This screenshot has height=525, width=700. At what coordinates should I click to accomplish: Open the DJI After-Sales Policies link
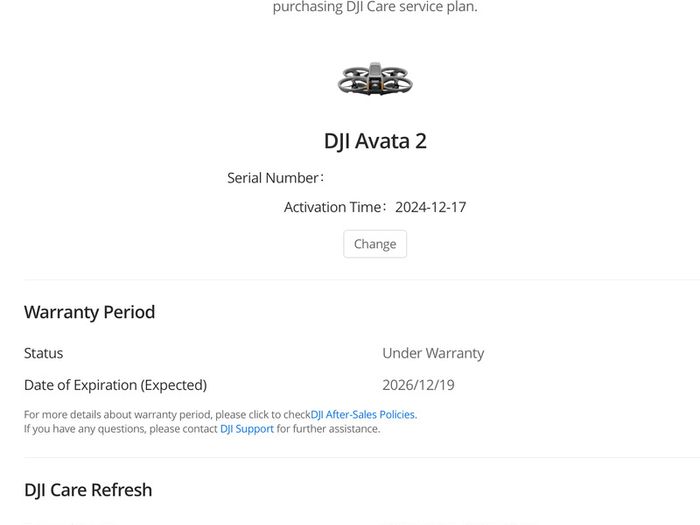[364, 414]
